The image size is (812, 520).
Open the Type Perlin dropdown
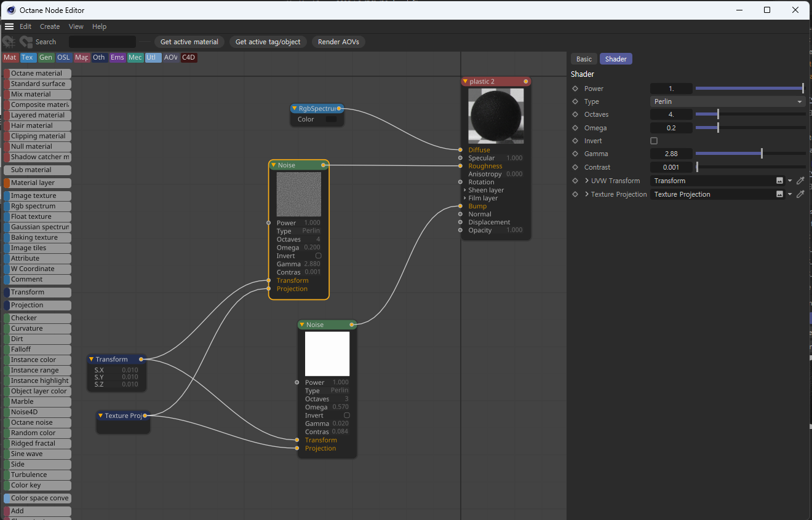pos(728,101)
